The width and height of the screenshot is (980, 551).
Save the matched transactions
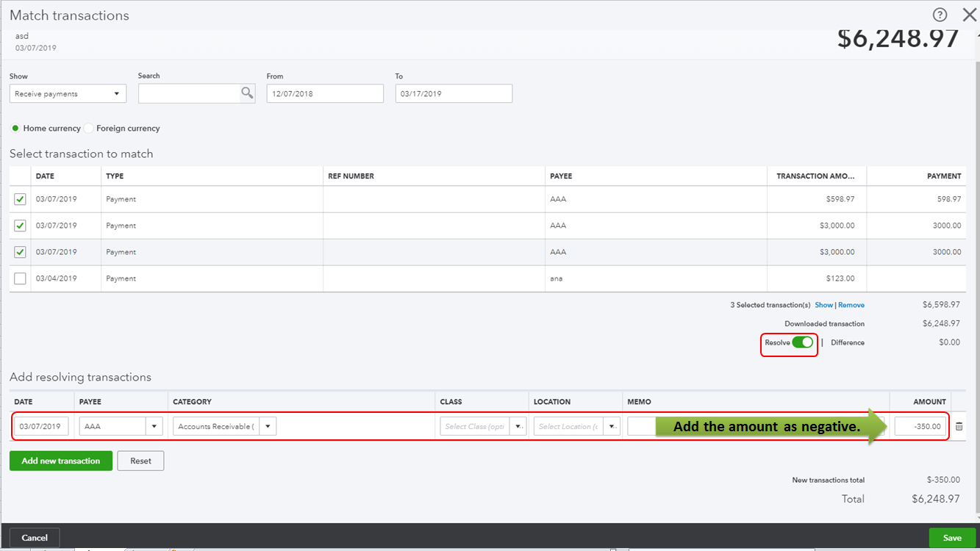tap(951, 538)
